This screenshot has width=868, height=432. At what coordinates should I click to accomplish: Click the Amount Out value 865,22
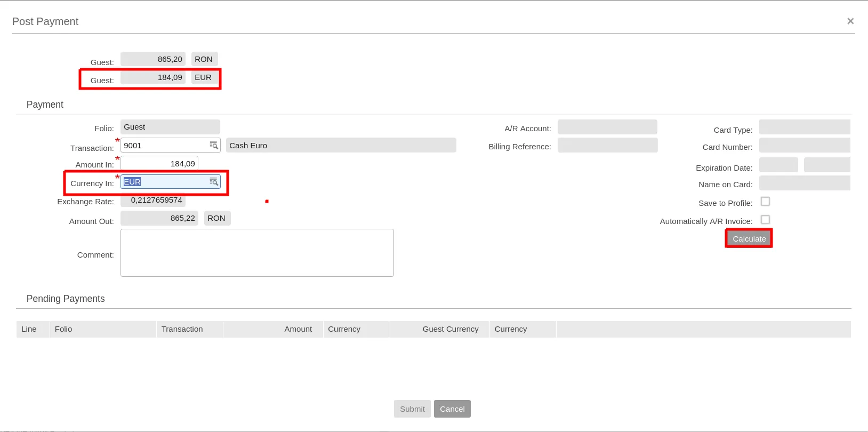tap(159, 218)
